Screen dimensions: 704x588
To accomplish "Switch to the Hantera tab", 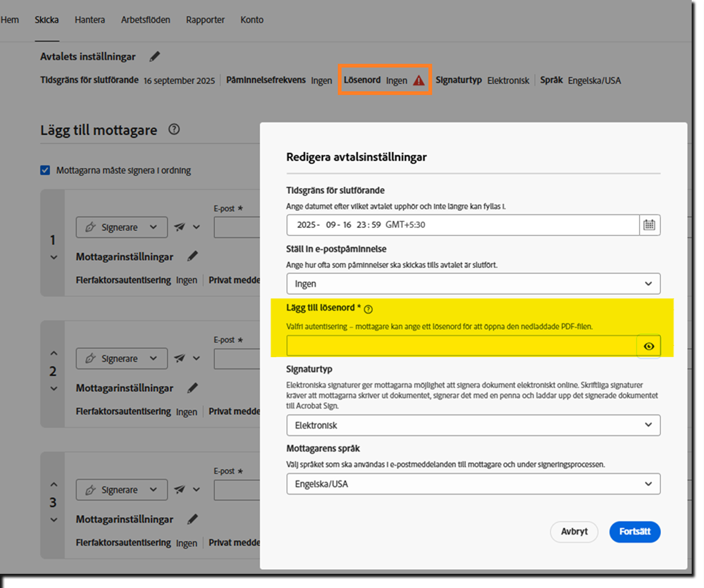I will tap(89, 19).
